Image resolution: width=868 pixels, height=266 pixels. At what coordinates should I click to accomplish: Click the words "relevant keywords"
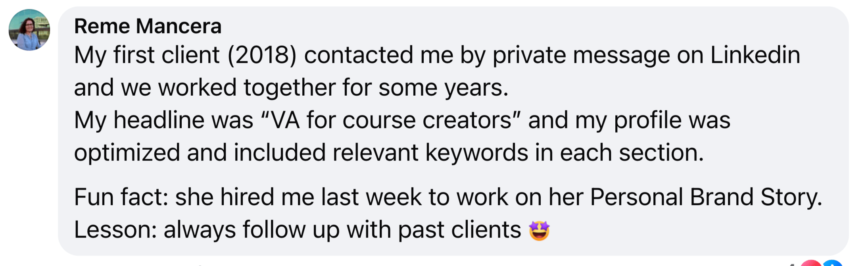[x=430, y=153]
